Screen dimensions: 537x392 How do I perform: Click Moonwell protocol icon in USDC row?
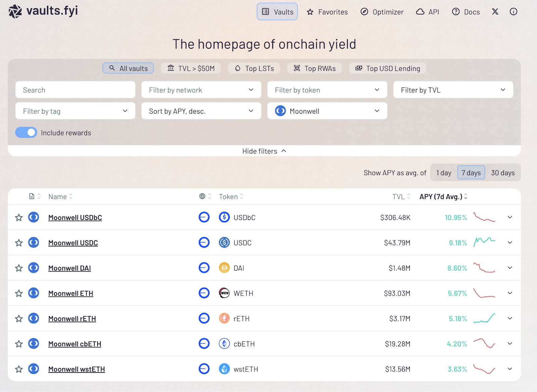pyautogui.click(x=34, y=242)
